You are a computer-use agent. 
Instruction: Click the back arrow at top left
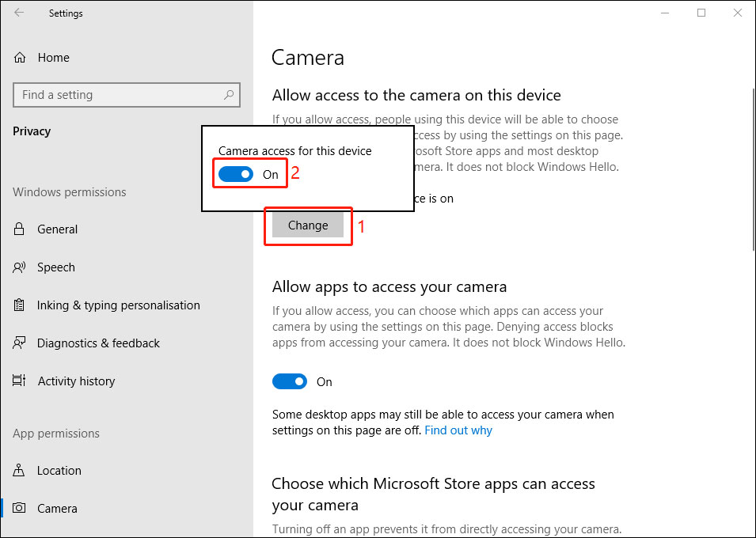coord(17,13)
